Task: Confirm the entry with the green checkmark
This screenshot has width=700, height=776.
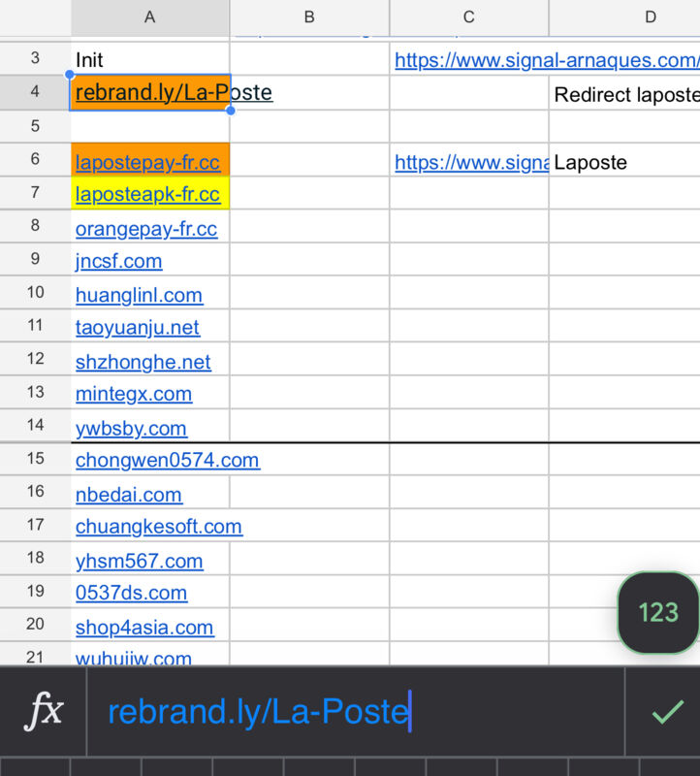Action: 667,712
